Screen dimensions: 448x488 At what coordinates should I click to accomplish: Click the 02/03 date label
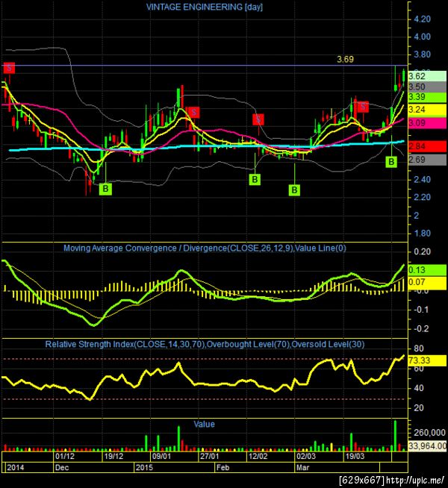coord(306,457)
